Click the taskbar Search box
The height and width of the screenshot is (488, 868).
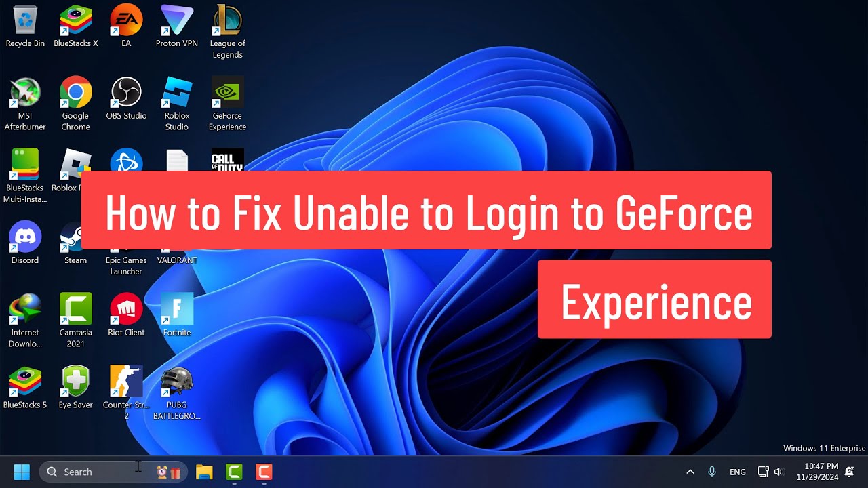click(x=113, y=472)
